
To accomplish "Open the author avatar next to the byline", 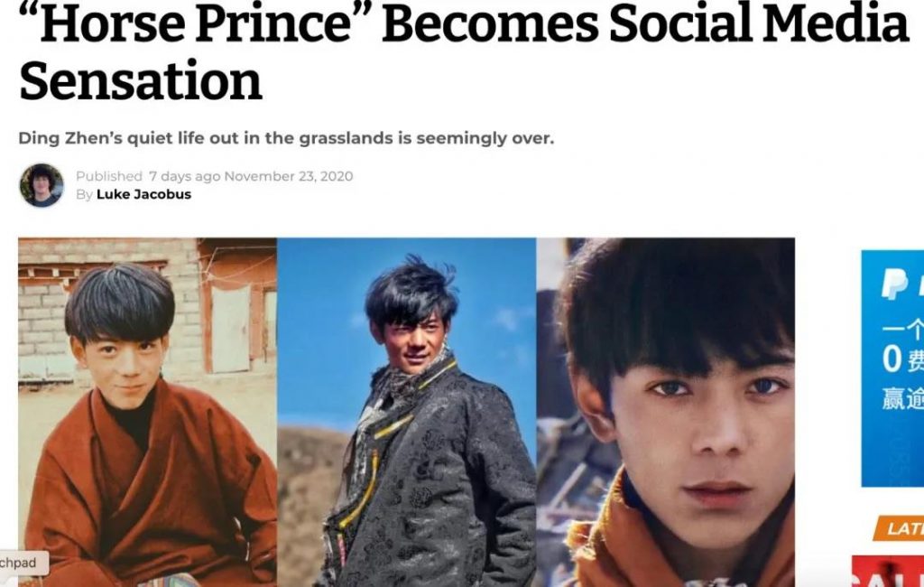I will click(42, 185).
